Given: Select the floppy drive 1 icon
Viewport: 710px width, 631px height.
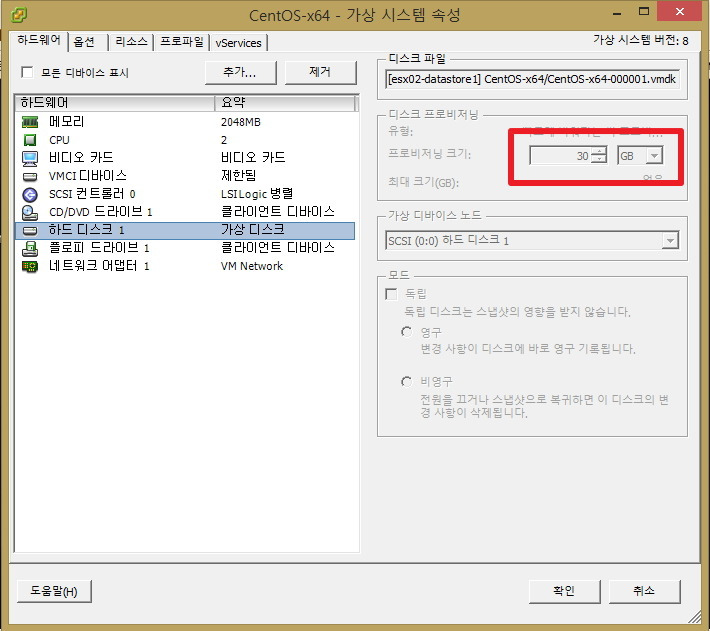Looking at the screenshot, I should pos(30,249).
